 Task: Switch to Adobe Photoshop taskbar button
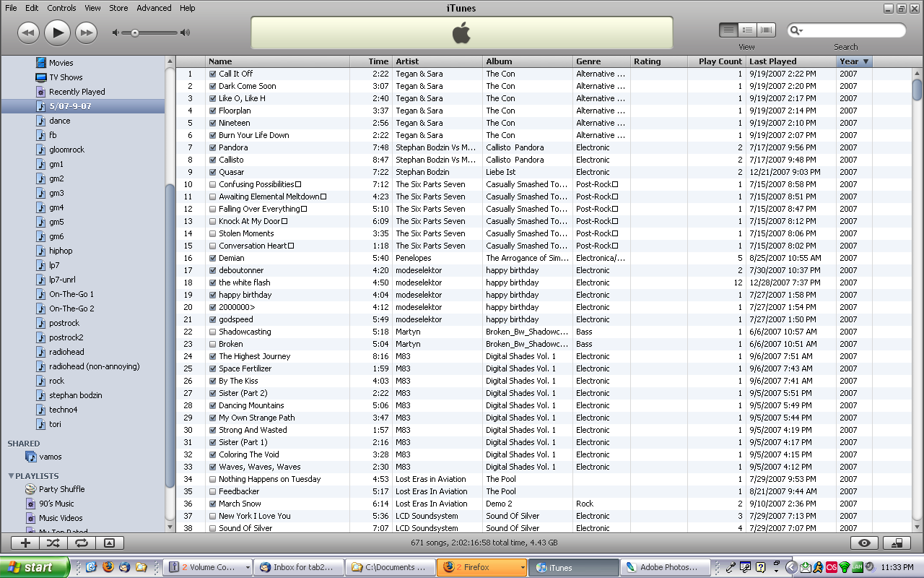(665, 567)
